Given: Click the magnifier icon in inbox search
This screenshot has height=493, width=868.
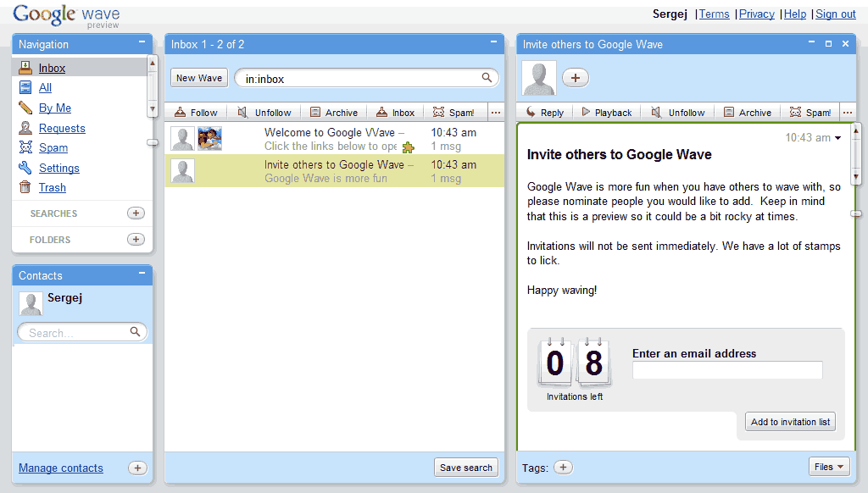Looking at the screenshot, I should tap(487, 78).
